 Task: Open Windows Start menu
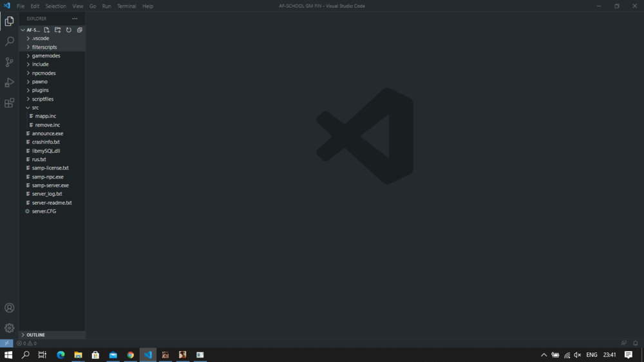(x=8, y=355)
